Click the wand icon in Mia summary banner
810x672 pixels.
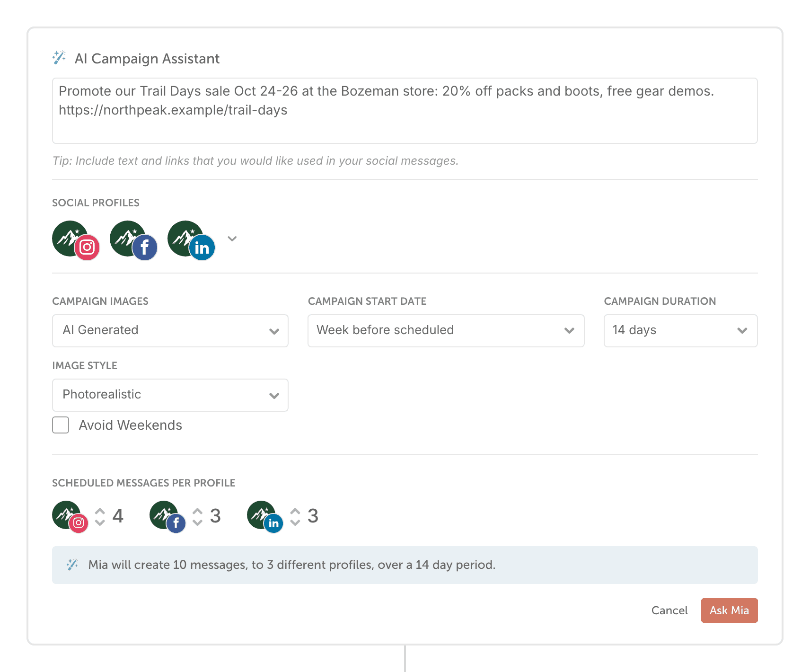point(72,565)
